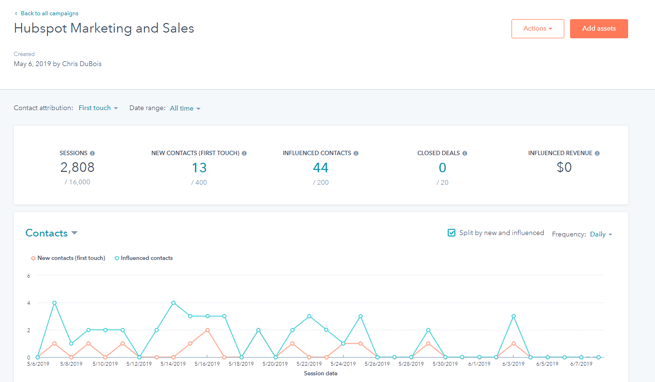
Task: Click influenced contacts point at 6/3/2019
Action: coord(513,316)
